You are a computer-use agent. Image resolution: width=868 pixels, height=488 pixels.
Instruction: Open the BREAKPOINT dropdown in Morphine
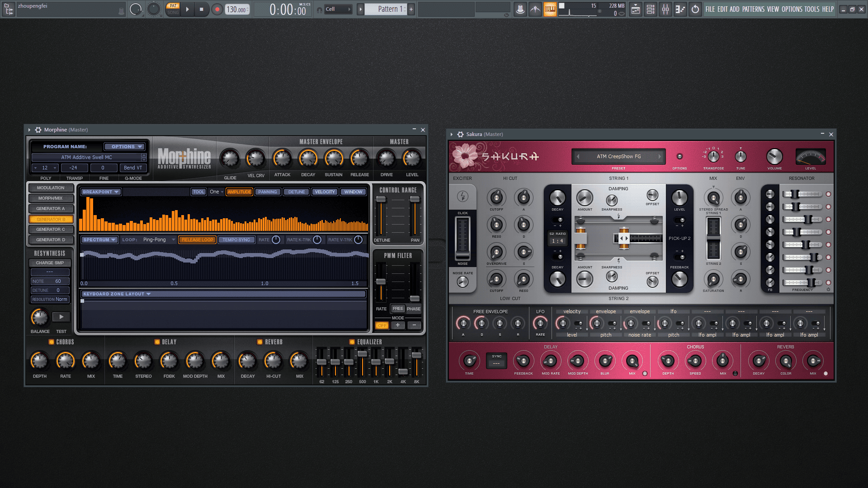(100, 192)
